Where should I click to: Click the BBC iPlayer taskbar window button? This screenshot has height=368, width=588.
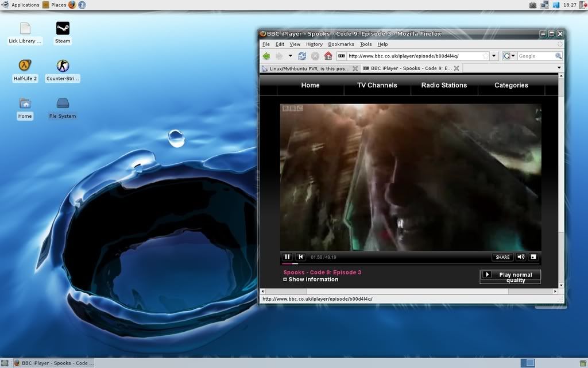click(x=53, y=363)
